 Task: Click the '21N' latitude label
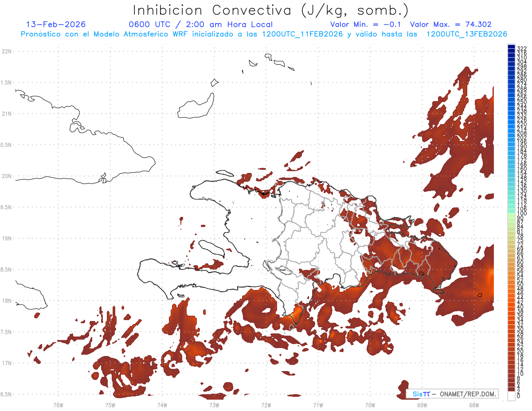[6, 114]
